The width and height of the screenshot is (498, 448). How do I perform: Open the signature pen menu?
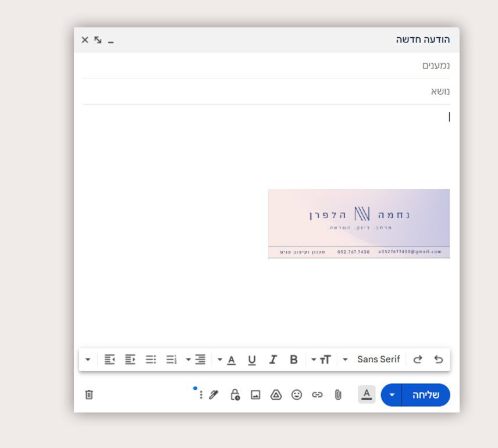(214, 395)
